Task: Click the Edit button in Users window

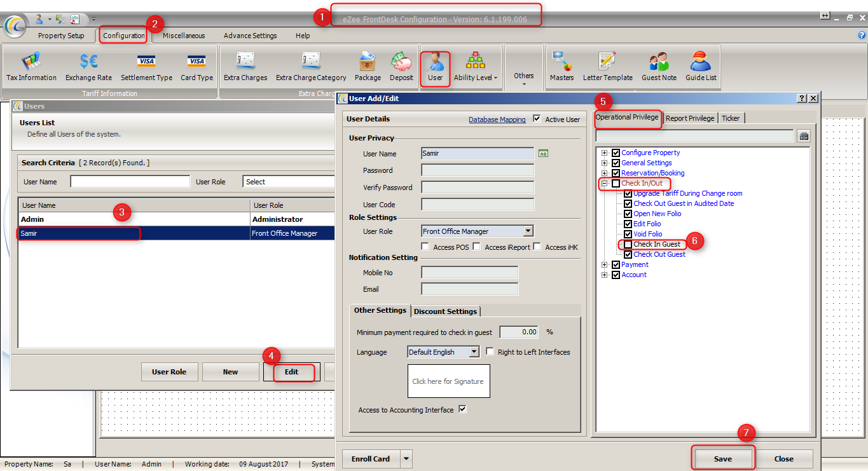Action: click(x=291, y=372)
